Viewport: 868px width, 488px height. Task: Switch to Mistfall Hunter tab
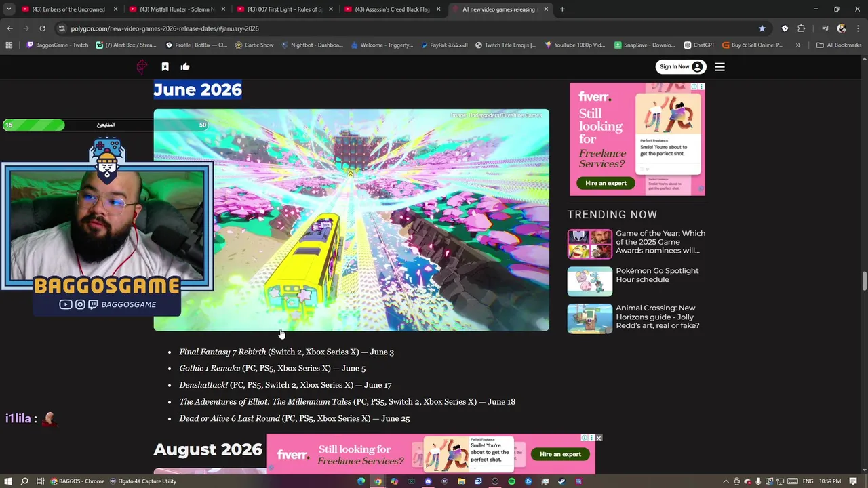pyautogui.click(x=178, y=9)
